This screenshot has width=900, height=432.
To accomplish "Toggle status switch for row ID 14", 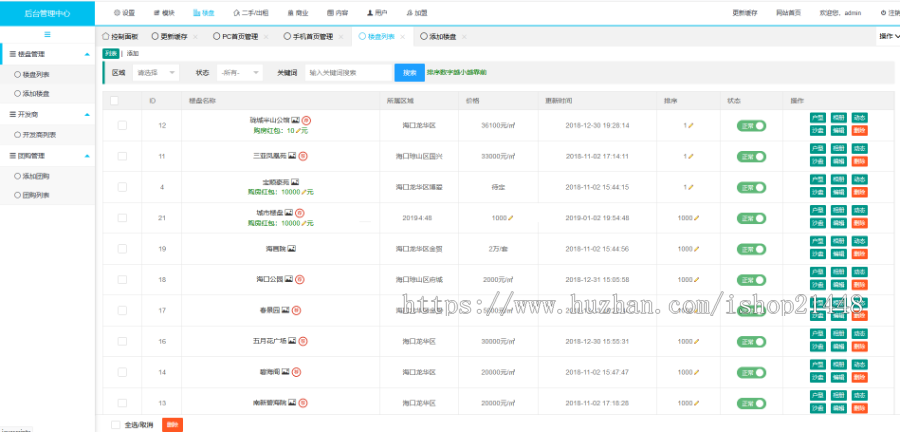I will point(751,373).
